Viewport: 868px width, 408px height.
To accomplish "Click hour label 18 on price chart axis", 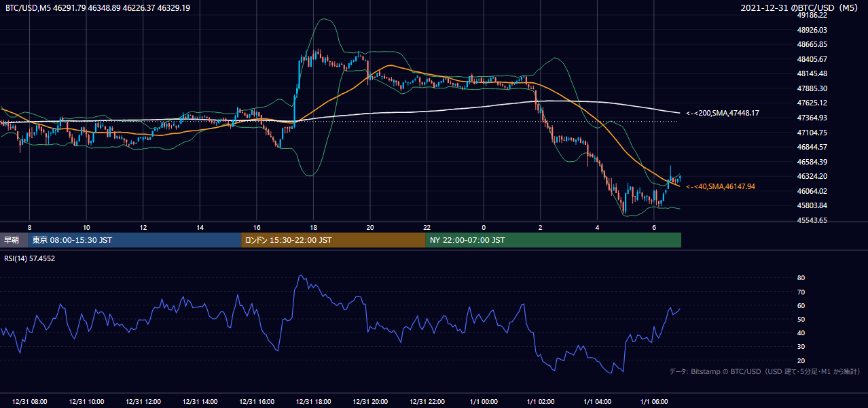I will pos(313,227).
